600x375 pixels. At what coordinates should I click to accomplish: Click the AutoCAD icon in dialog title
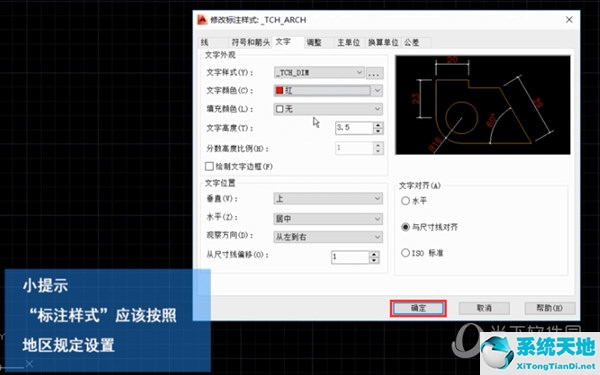point(202,20)
